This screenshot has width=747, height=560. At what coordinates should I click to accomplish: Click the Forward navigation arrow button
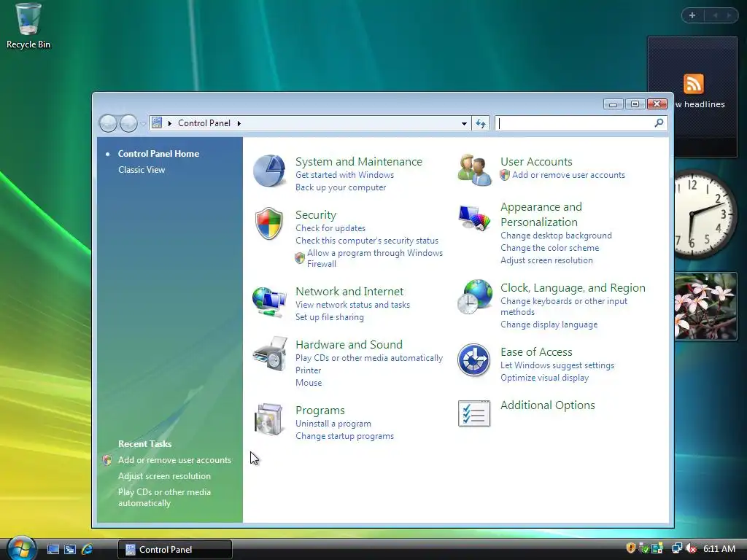point(128,124)
